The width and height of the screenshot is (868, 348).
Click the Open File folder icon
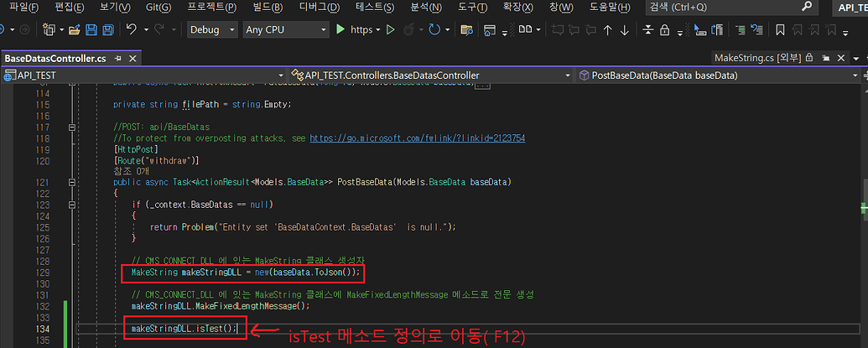click(x=75, y=30)
